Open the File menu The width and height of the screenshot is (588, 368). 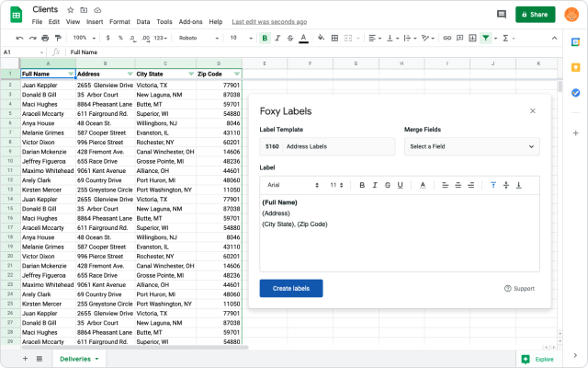coord(37,22)
